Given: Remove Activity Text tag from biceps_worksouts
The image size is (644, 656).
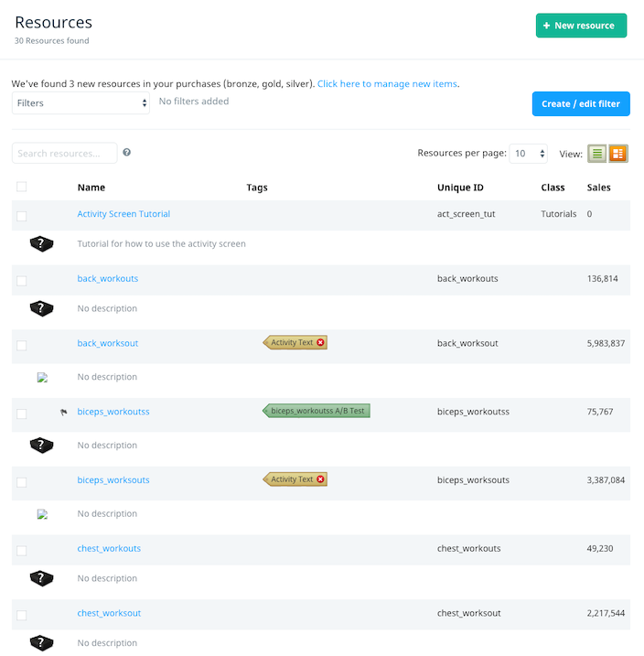Looking at the screenshot, I should [x=320, y=479].
